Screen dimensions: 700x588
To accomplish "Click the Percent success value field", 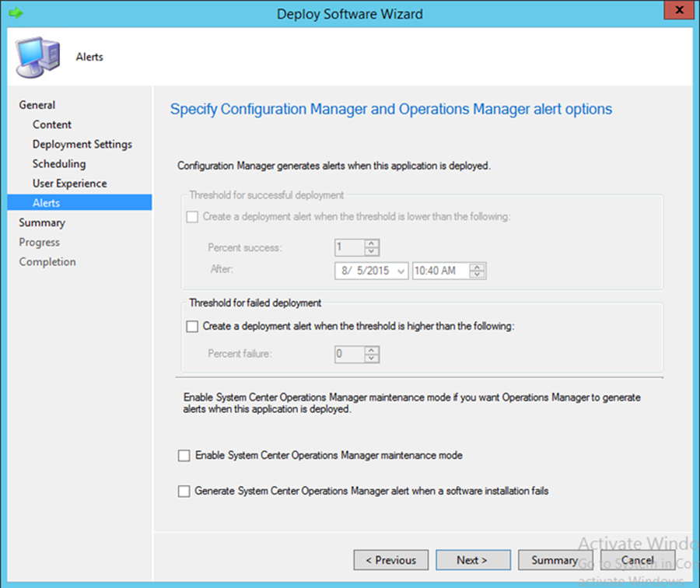I will point(349,247).
